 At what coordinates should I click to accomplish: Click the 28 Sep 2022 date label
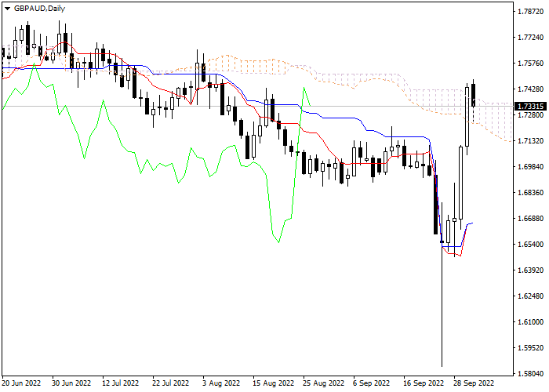474,383
